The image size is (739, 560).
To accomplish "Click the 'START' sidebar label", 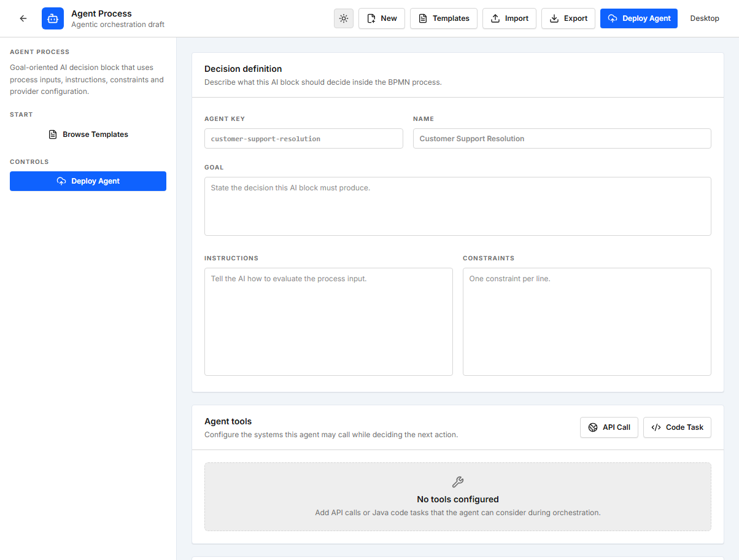I will [21, 115].
